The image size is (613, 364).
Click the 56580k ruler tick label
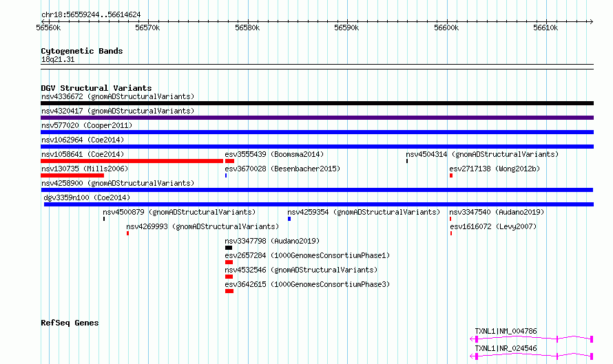click(x=247, y=28)
